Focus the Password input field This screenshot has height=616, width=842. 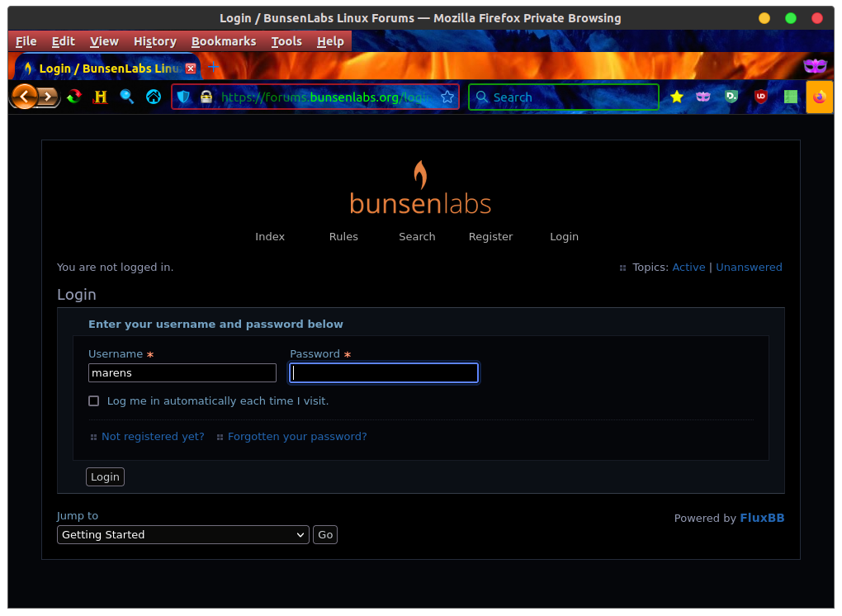pos(384,373)
